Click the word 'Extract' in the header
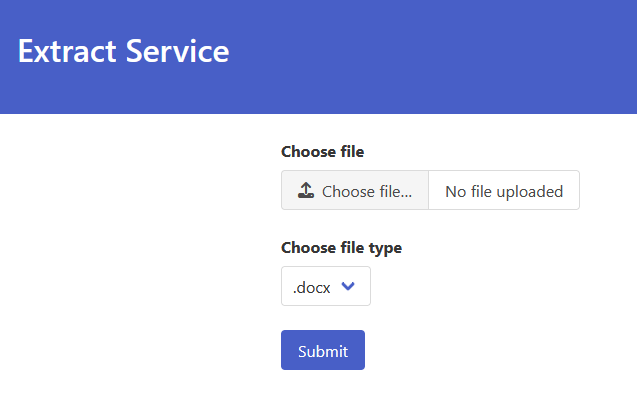 click(x=67, y=51)
